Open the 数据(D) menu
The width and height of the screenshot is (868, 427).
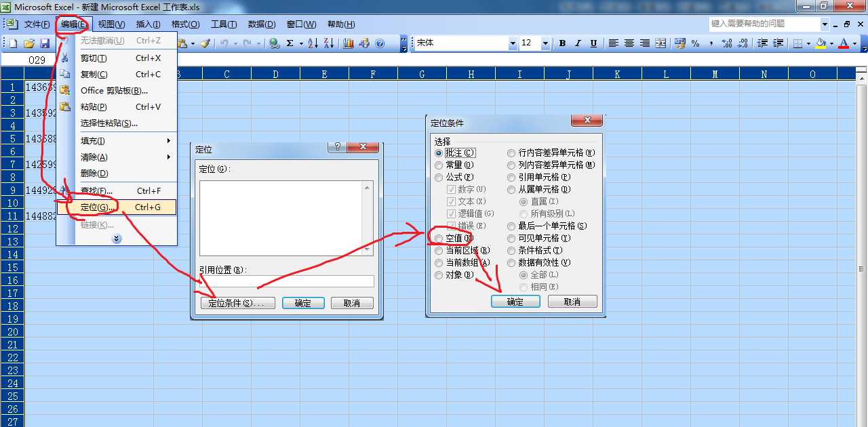coord(262,24)
